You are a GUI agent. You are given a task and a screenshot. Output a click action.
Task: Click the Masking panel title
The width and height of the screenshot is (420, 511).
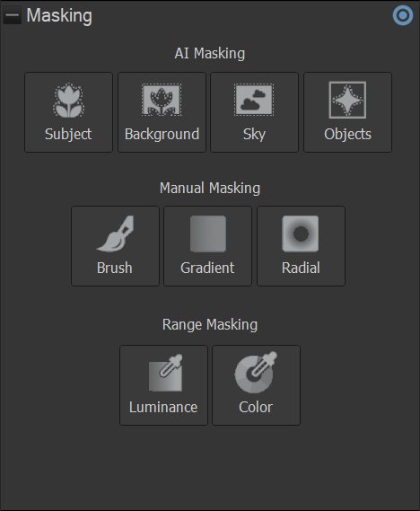pyautogui.click(x=59, y=15)
